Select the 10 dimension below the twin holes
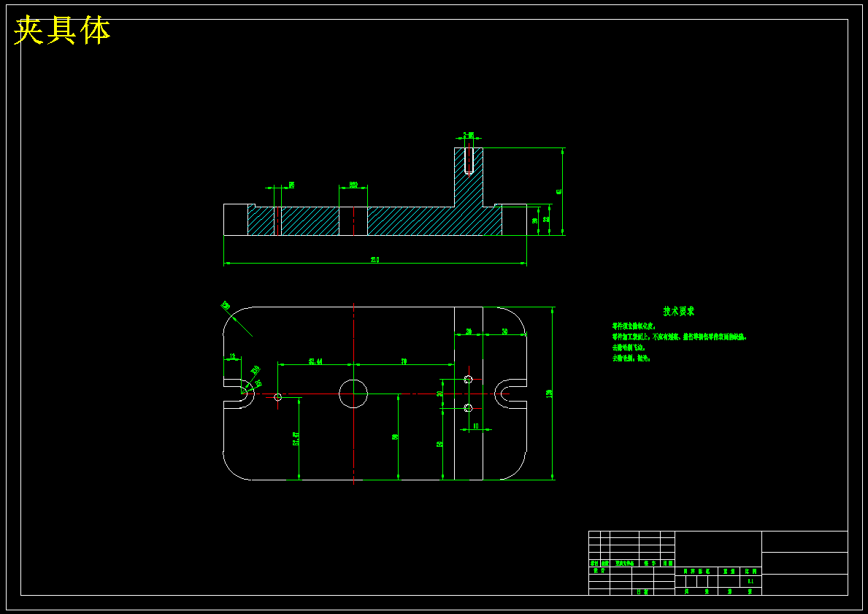This screenshot has height=614, width=868. click(475, 426)
